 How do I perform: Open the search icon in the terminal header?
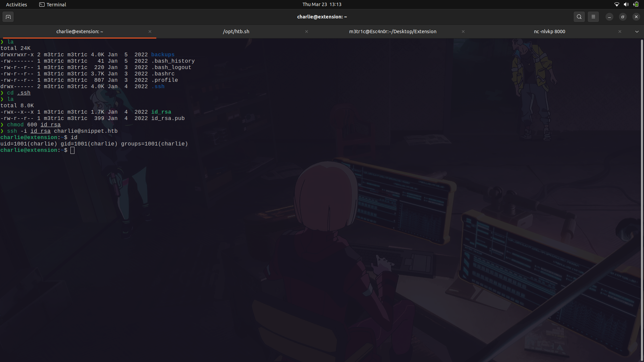pyautogui.click(x=579, y=16)
